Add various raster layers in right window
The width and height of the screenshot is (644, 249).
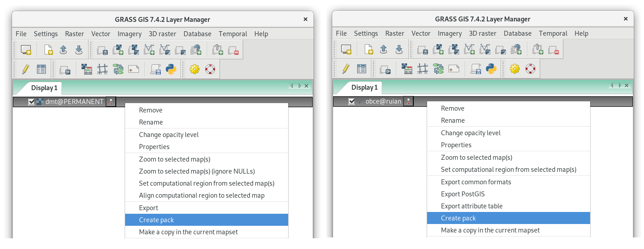pos(454,50)
